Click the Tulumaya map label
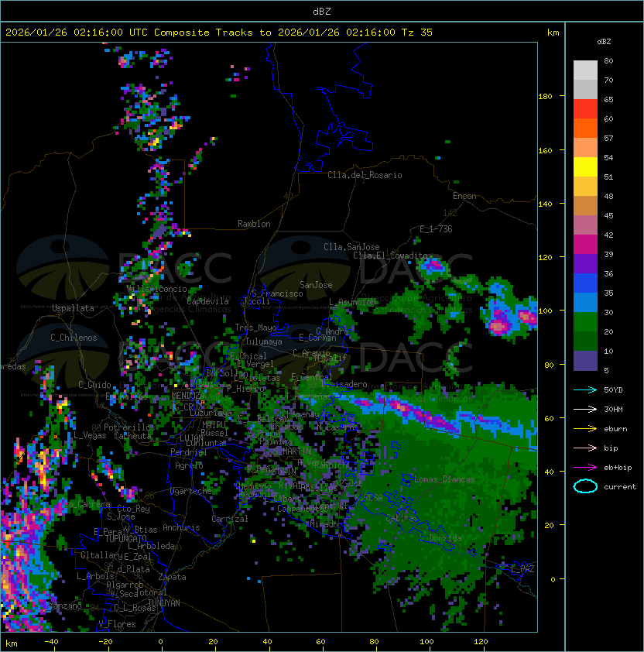644x652 pixels. click(x=264, y=341)
